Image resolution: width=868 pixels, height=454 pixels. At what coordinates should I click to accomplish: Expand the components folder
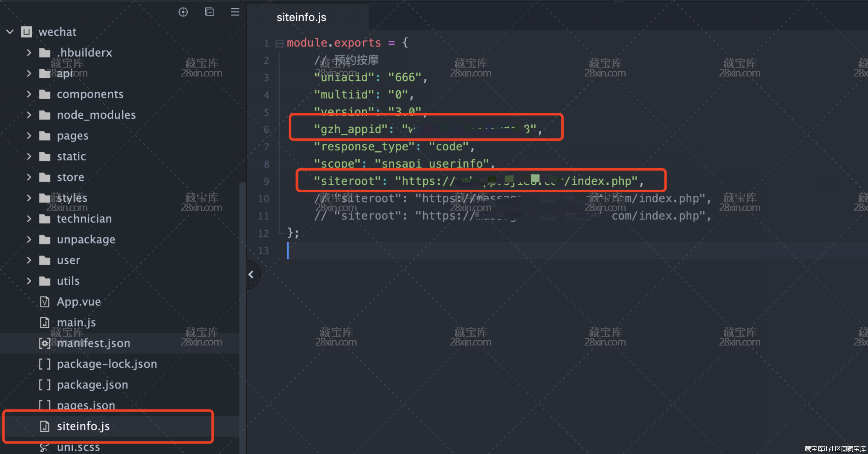pyautogui.click(x=29, y=94)
